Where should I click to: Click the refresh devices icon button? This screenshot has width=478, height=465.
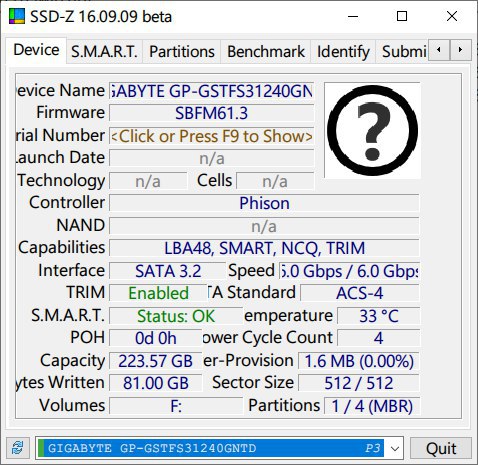click(18, 448)
